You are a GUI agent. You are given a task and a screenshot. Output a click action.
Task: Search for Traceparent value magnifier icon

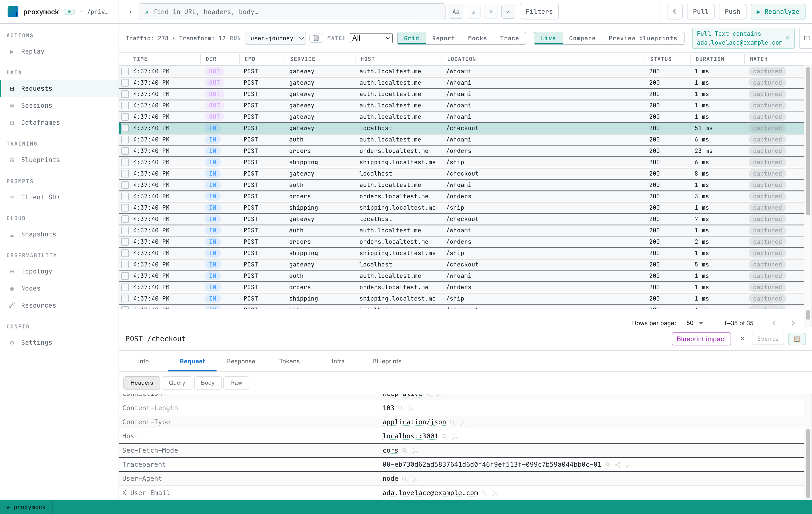coord(607,464)
